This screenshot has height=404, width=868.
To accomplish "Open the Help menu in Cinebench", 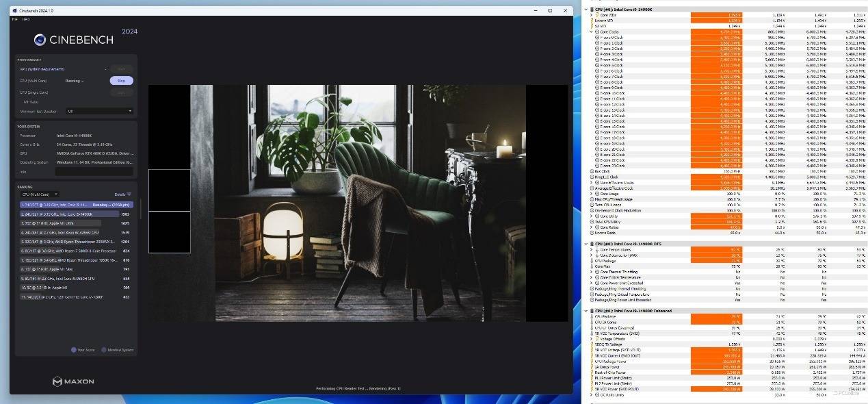I will (x=26, y=19).
